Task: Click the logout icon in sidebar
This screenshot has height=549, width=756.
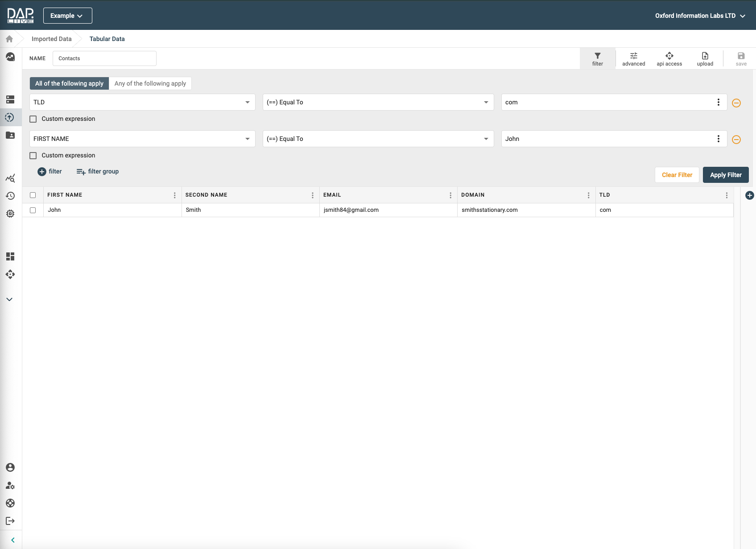Action: (10, 521)
